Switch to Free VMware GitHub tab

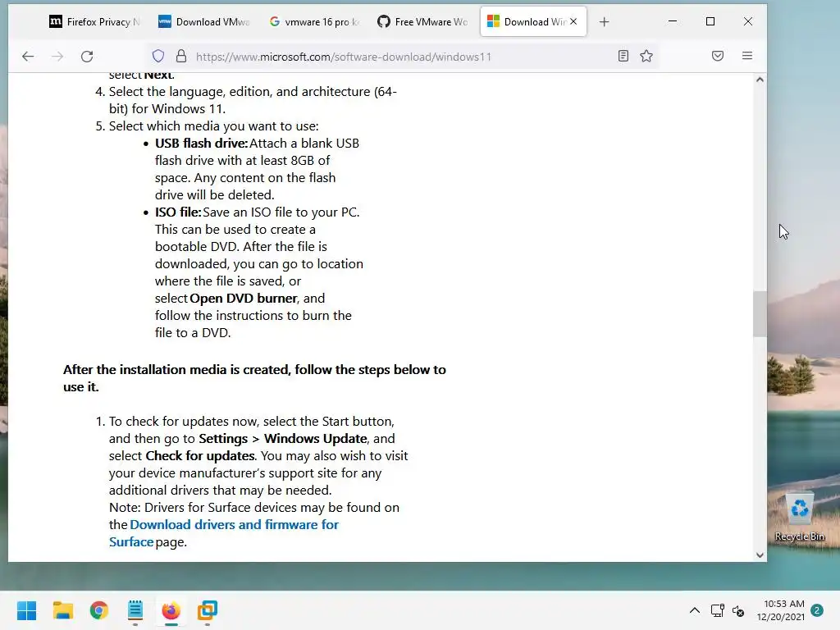point(422,22)
